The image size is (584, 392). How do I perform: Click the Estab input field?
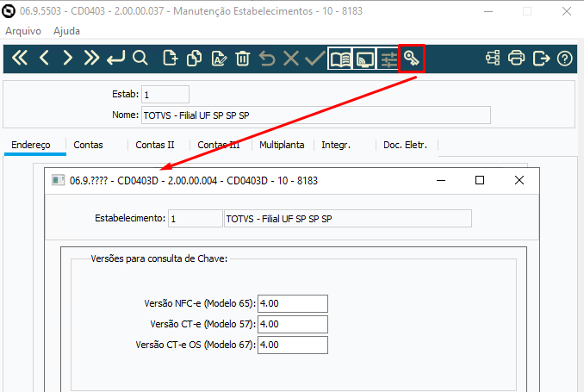[165, 94]
